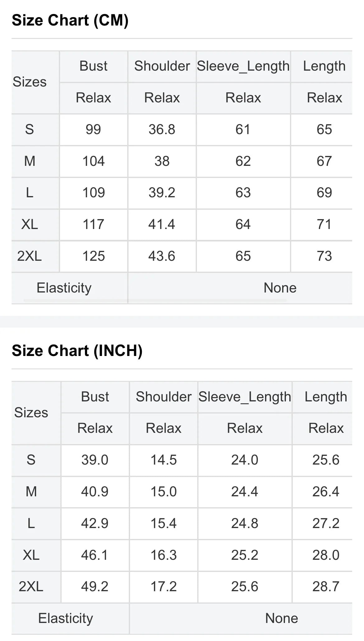Select shoulder value 16.3 in INCH chart

(x=164, y=555)
